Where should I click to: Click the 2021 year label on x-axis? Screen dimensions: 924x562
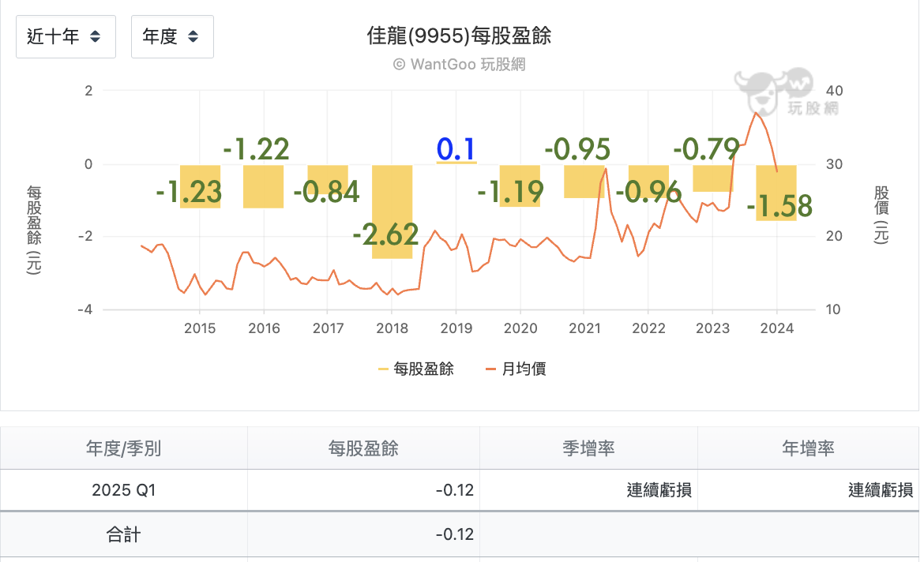coord(585,328)
